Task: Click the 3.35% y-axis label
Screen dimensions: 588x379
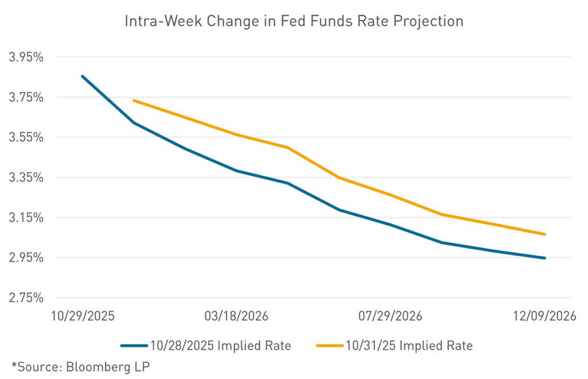Action: pos(26,177)
